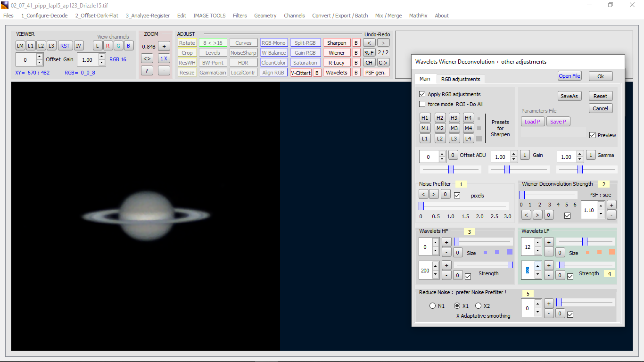Click the RST button in the viewer panel
This screenshot has height=362, width=644.
pos(65,46)
